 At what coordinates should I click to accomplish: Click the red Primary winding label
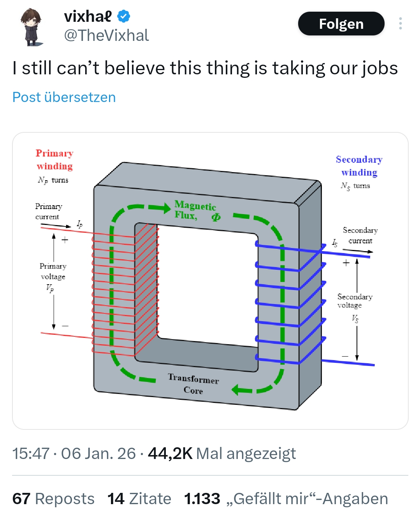click(x=54, y=160)
